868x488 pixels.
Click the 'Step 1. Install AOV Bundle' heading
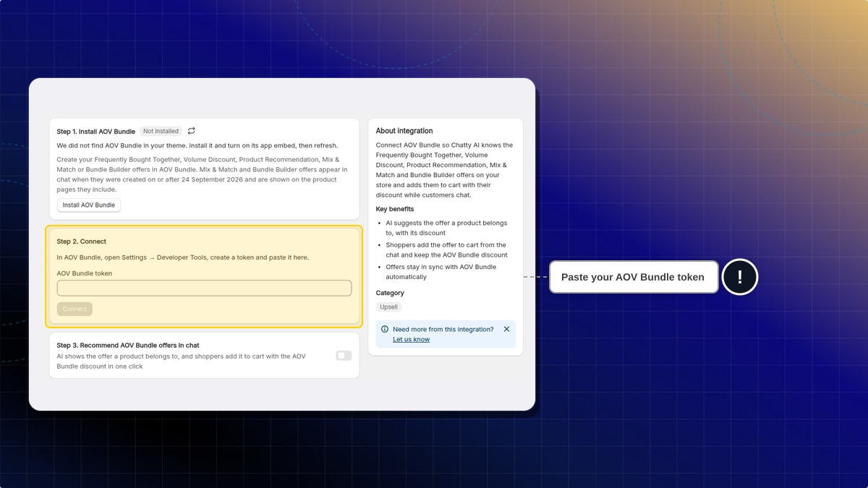(x=96, y=132)
